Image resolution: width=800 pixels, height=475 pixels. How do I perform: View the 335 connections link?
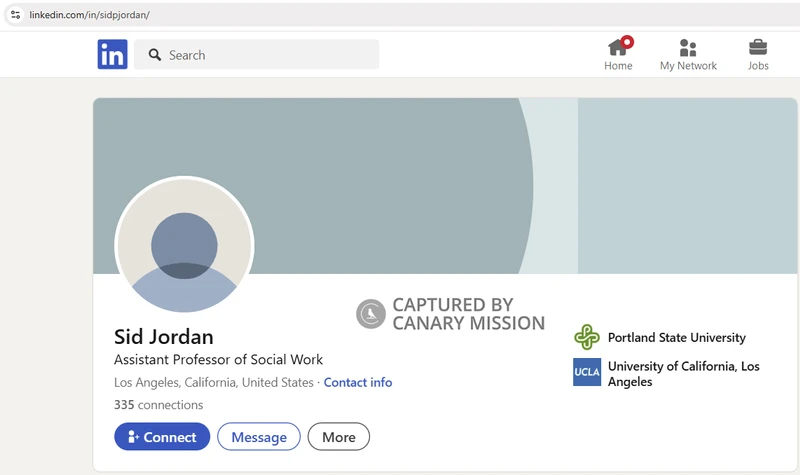coord(158,405)
